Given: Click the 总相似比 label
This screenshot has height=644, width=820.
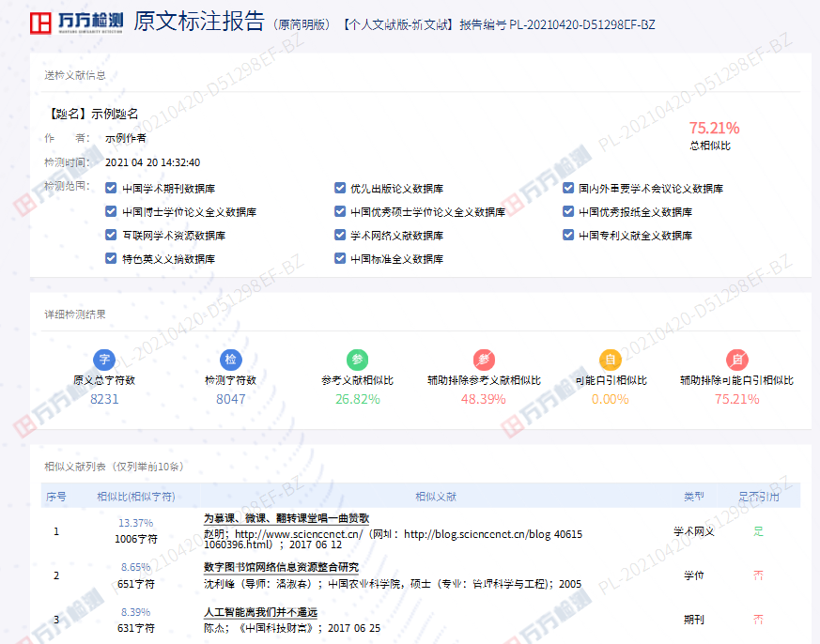Looking at the screenshot, I should click(x=710, y=146).
